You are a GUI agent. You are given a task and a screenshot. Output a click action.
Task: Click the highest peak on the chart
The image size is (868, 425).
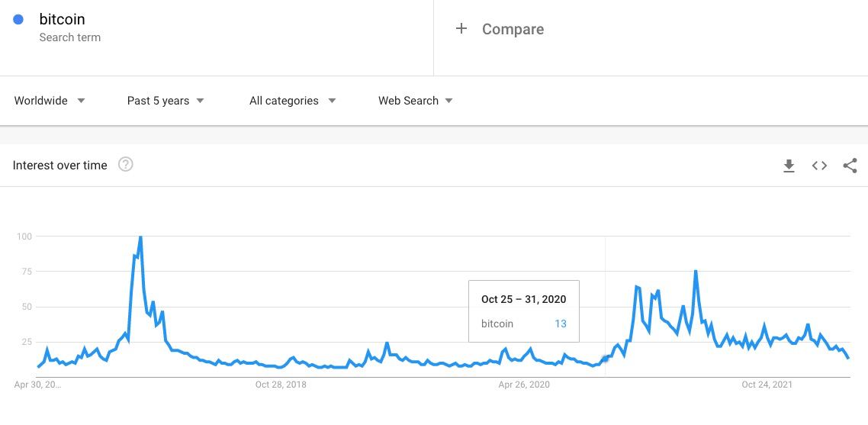click(x=140, y=237)
